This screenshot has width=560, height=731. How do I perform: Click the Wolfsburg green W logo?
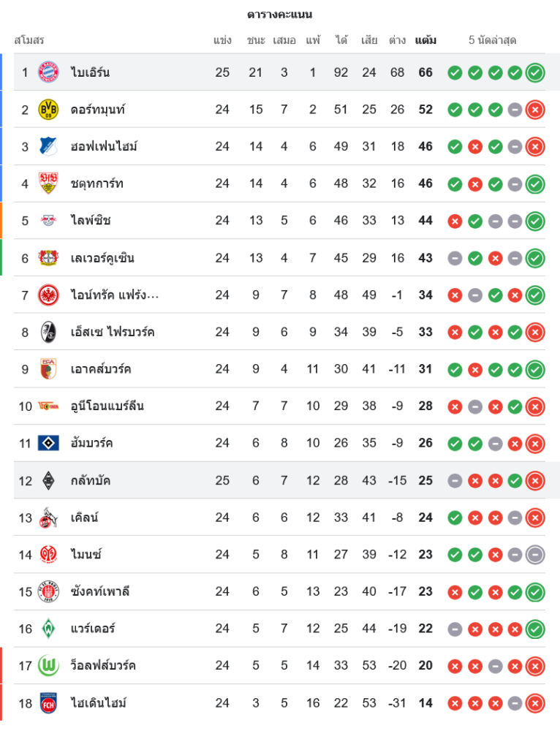click(x=48, y=665)
